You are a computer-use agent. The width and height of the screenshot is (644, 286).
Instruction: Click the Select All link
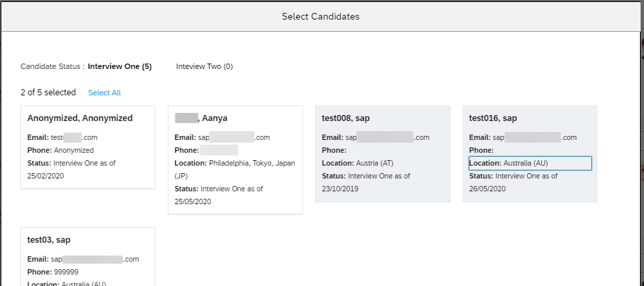coord(104,93)
